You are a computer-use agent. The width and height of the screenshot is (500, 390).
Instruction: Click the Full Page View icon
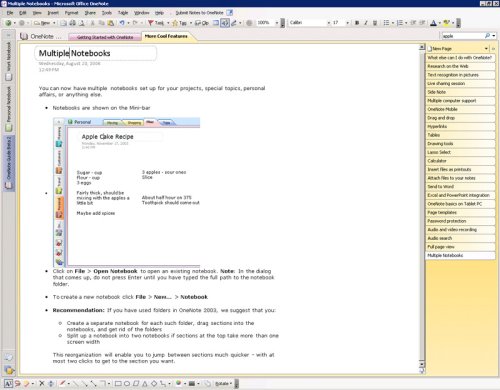216,23
